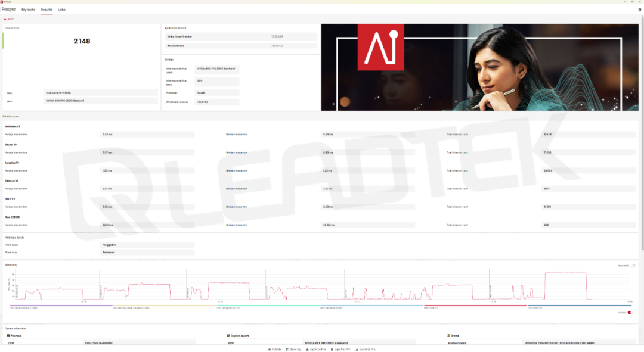
Task: Click the Balanced power mode value
Action: click(147, 253)
